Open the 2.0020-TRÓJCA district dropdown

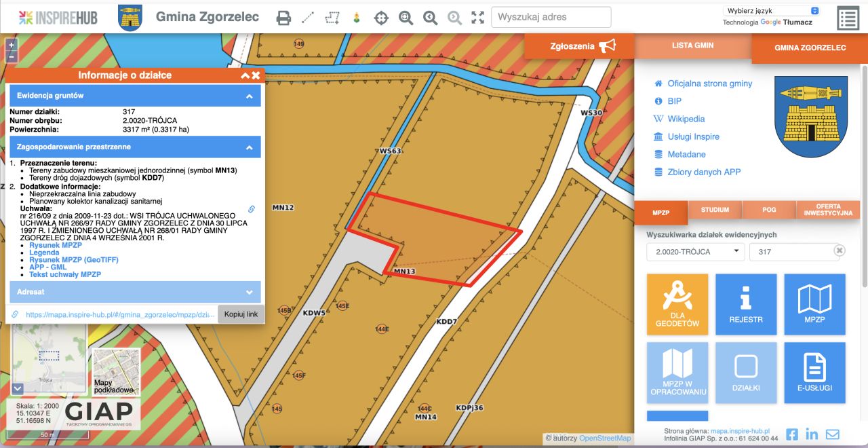pyautogui.click(x=695, y=252)
